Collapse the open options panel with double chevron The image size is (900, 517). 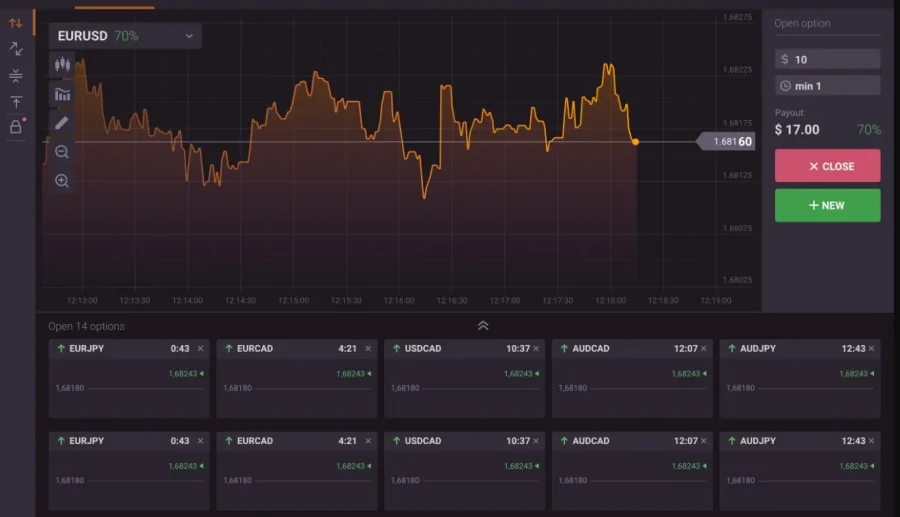483,326
